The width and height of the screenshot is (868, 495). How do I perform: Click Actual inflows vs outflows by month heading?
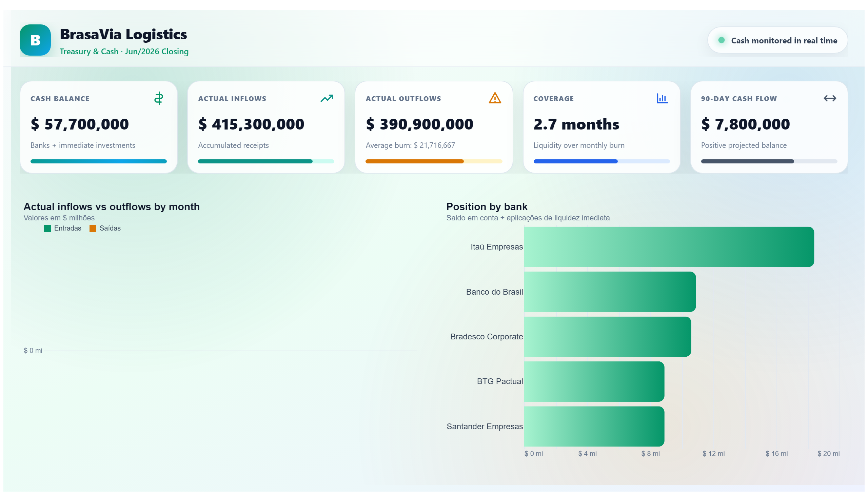(112, 207)
